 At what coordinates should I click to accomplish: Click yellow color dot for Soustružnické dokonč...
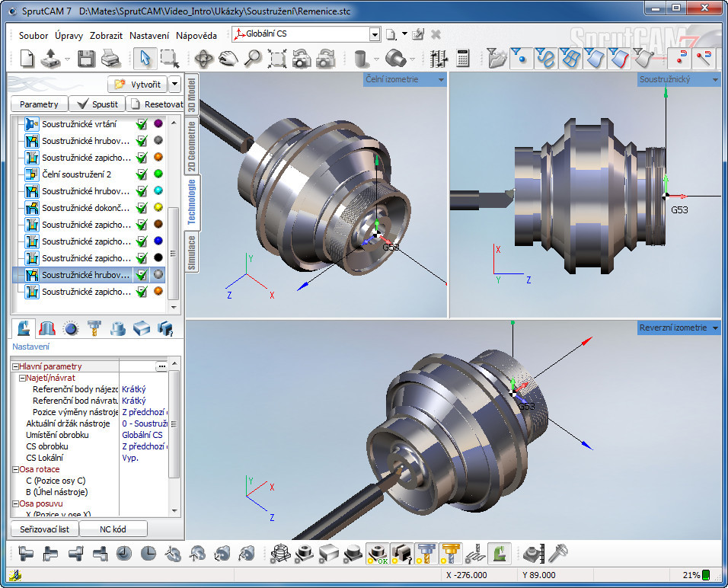tap(158, 207)
